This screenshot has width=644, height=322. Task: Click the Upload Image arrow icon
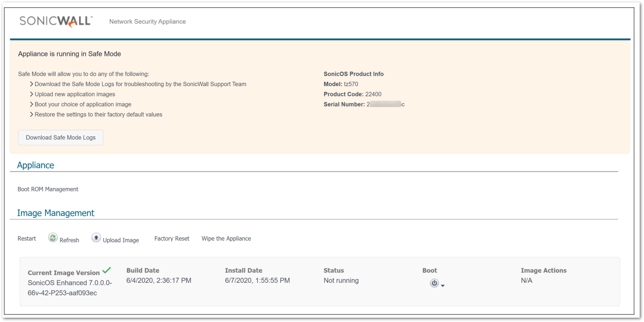click(96, 238)
